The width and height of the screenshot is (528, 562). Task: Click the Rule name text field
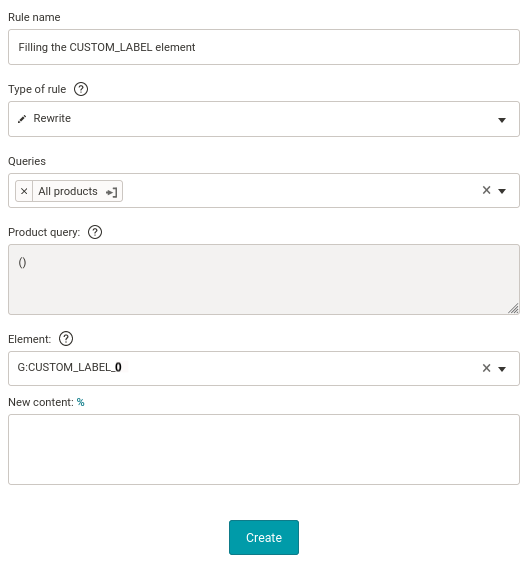264,47
